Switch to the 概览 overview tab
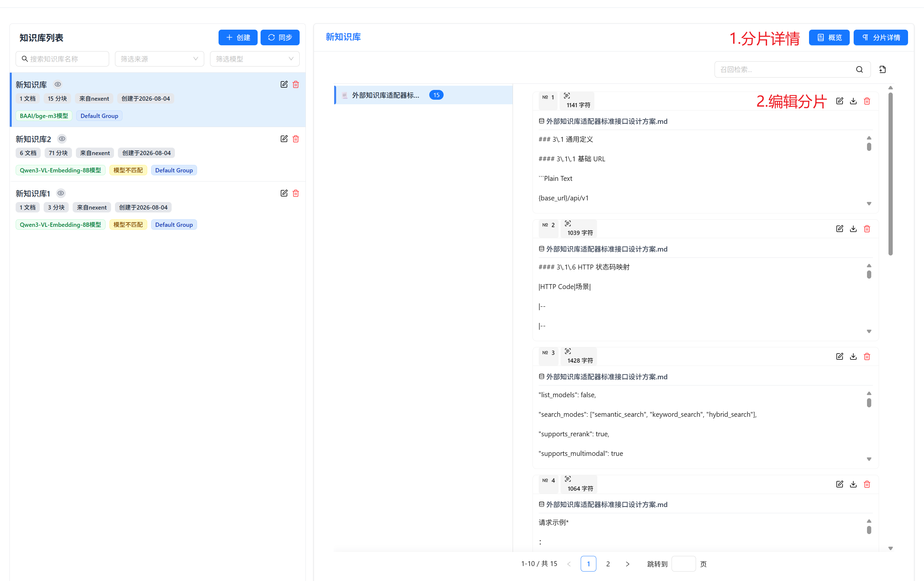The width and height of the screenshot is (924, 581). 829,37
